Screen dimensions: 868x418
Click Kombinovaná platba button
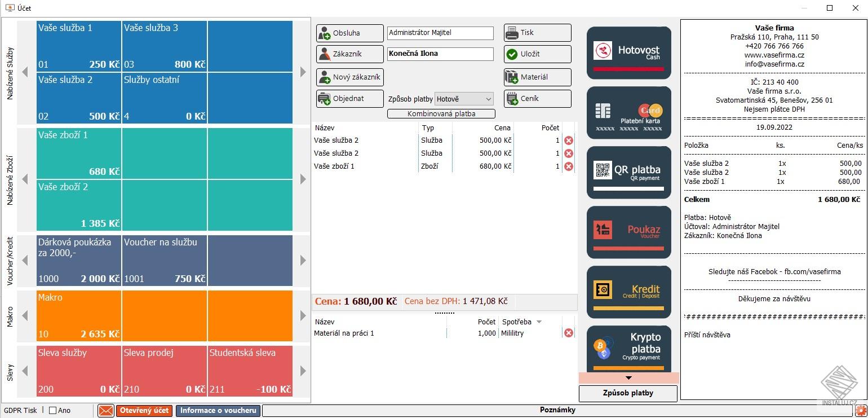441,114
